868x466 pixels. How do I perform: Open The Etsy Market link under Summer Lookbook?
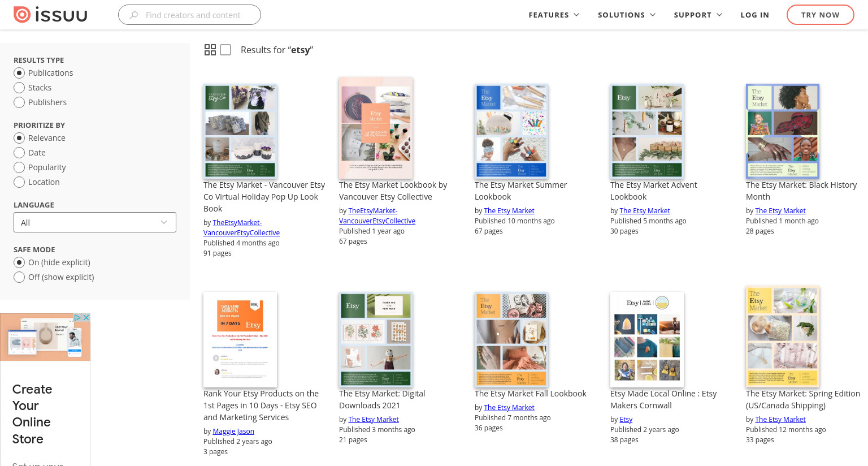click(x=509, y=211)
